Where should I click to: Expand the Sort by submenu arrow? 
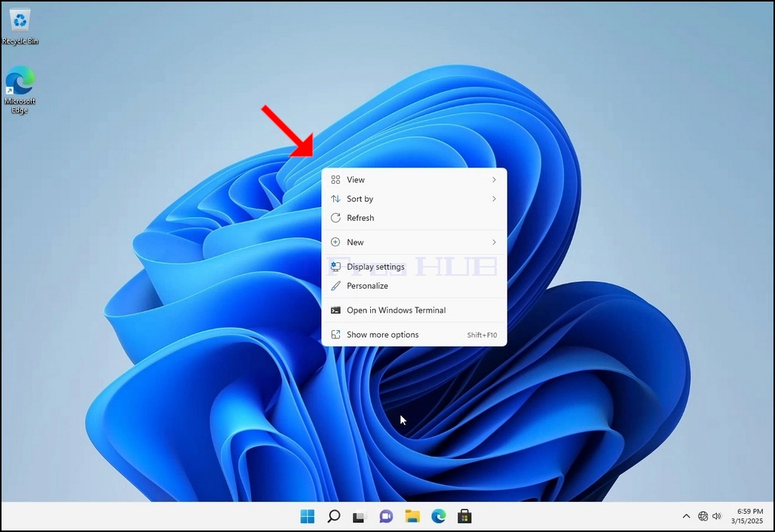pyautogui.click(x=494, y=199)
